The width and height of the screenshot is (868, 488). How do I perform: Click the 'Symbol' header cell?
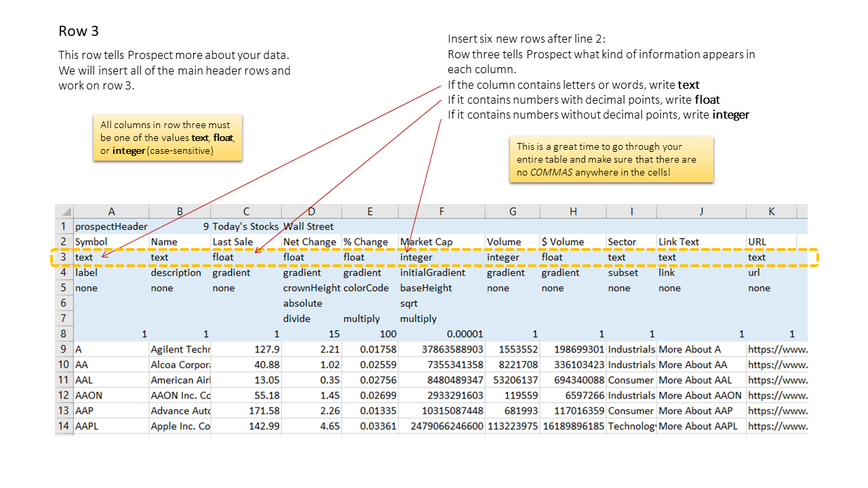tap(111, 242)
